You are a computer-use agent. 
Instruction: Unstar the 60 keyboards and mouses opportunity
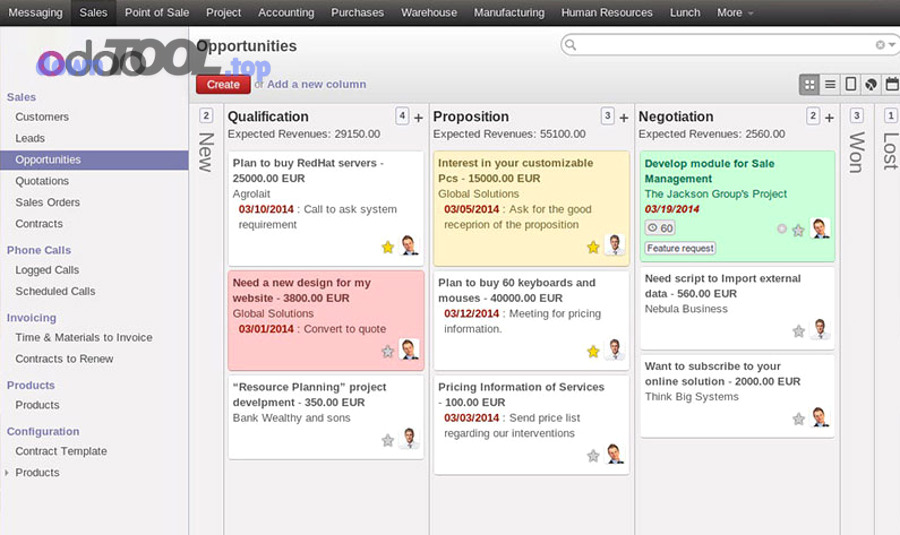pyautogui.click(x=593, y=351)
